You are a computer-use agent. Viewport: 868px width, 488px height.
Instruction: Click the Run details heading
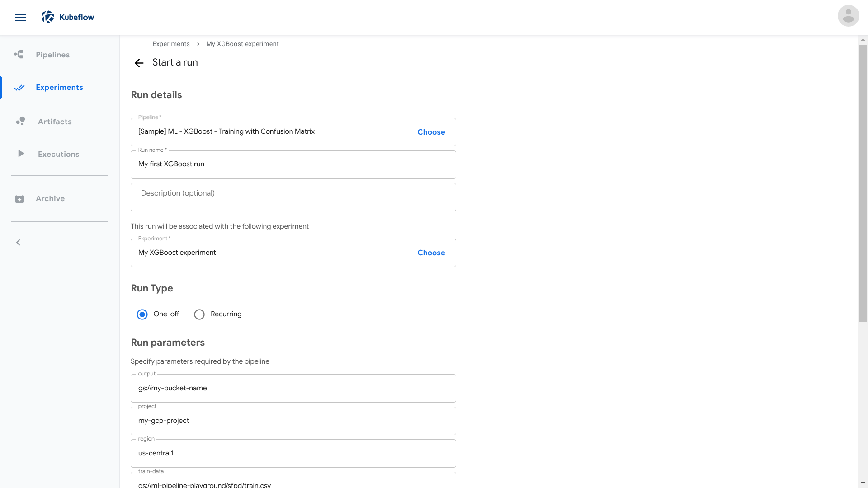click(x=156, y=95)
